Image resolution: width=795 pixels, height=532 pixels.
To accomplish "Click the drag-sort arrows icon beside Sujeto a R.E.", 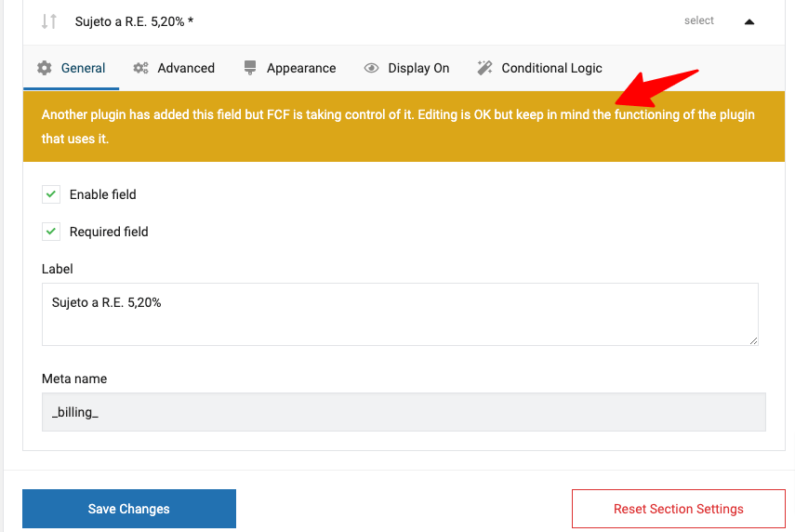I will pos(49,21).
